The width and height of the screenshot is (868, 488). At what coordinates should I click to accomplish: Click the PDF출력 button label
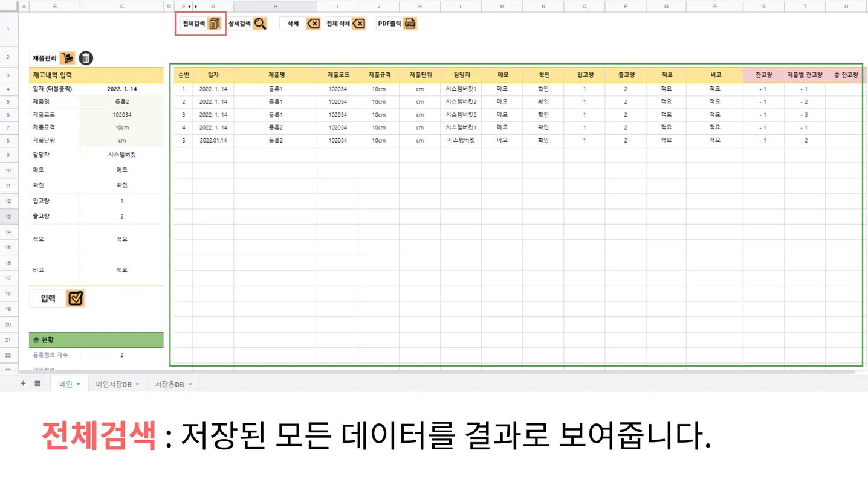click(x=389, y=24)
